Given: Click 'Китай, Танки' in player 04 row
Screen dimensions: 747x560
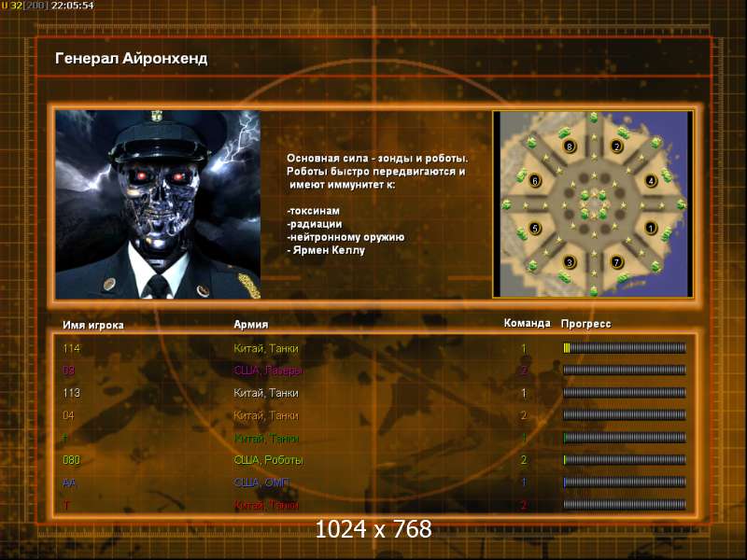Looking at the screenshot, I should [x=266, y=415].
